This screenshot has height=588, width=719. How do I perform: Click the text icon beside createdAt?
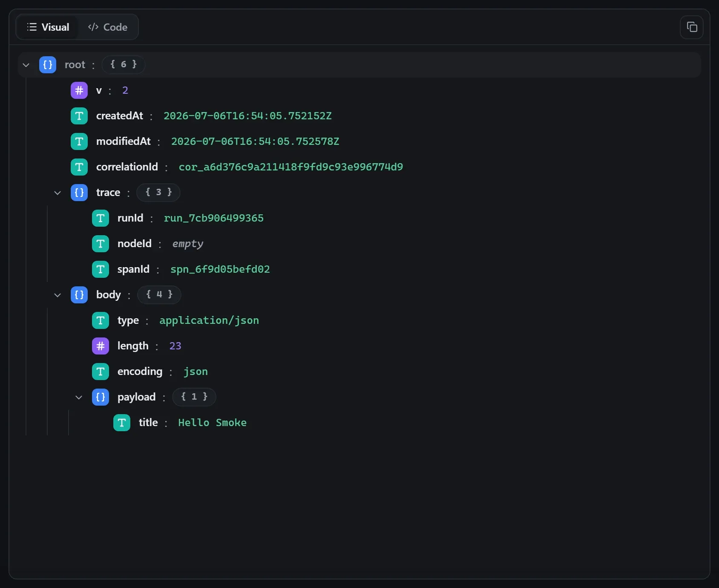click(79, 116)
